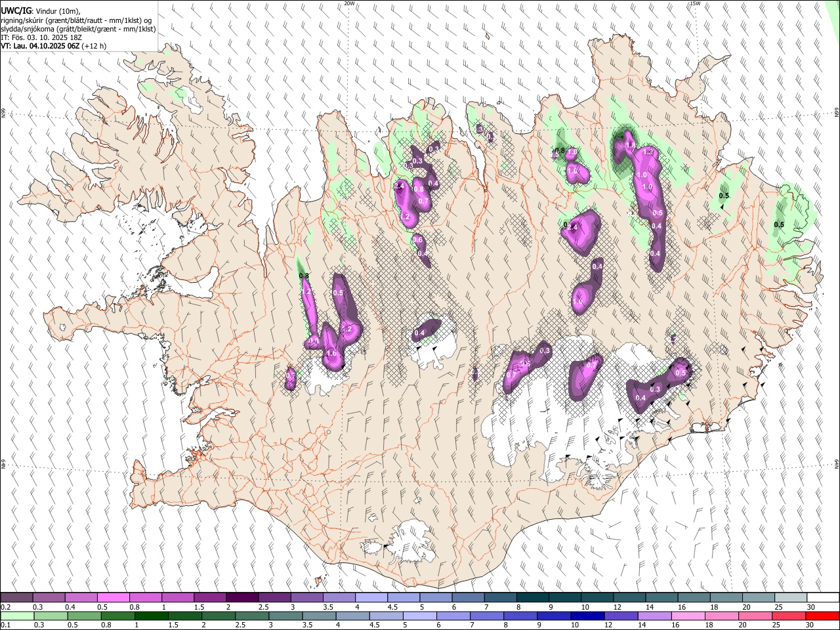
Task: Choose the 1.5–2 swatch in lower legend
Action: [x=184, y=616]
